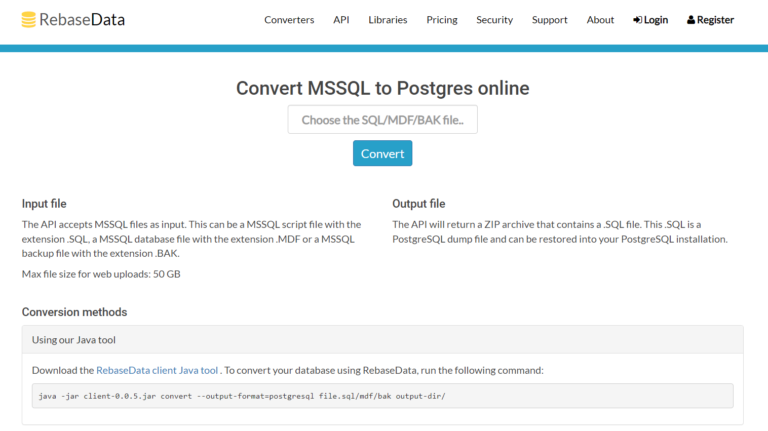Click the RebaseData brand name text
Viewport: 768px width, 431px height.
[82, 20]
